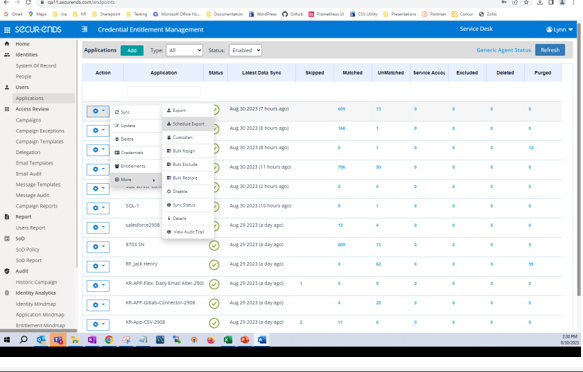Screen dimensions: 583x372
Task: Open System Of Record sidebar item
Action: [x=36, y=66]
